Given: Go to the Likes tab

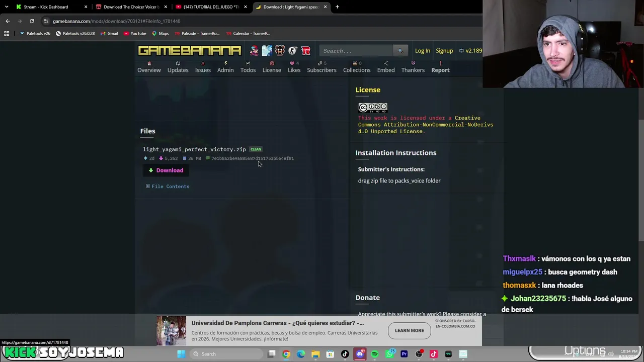Looking at the screenshot, I should (294, 67).
